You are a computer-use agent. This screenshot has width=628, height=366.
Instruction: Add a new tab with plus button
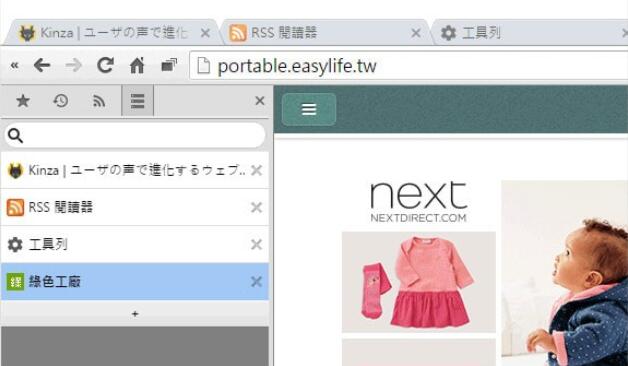pyautogui.click(x=135, y=314)
